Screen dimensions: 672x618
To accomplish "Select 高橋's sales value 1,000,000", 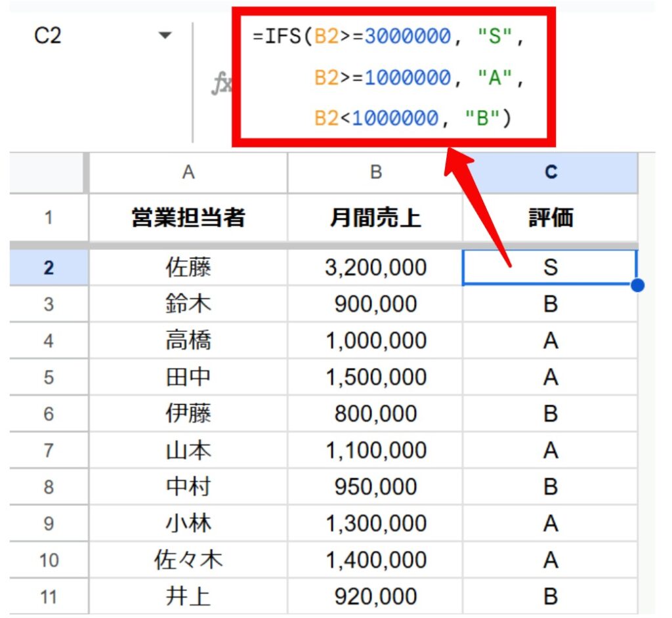I will [x=375, y=341].
